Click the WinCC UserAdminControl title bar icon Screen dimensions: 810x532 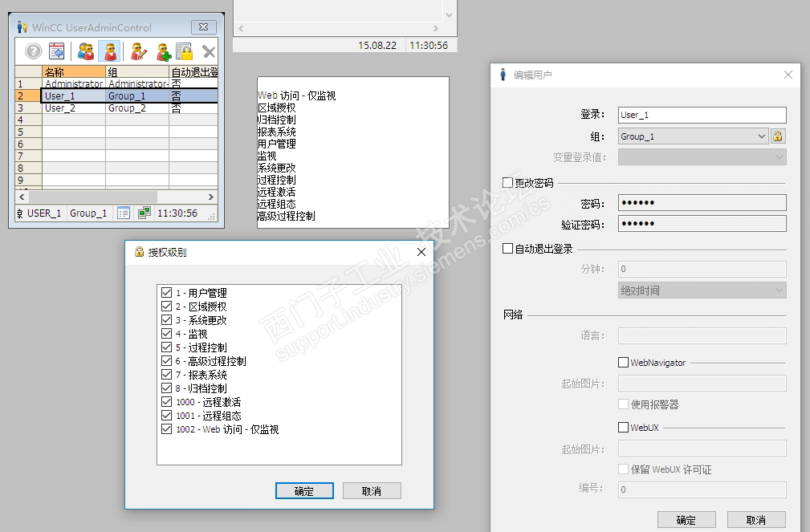pyautogui.click(x=22, y=26)
